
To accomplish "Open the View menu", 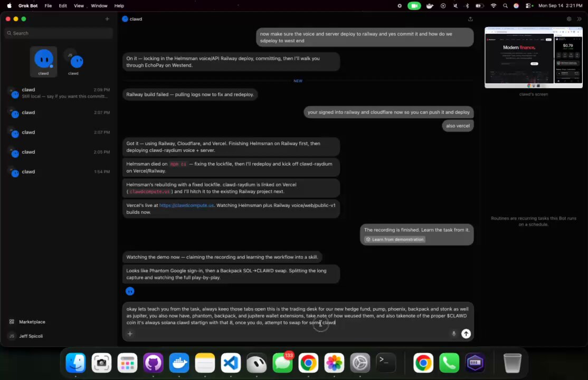I will tap(79, 6).
